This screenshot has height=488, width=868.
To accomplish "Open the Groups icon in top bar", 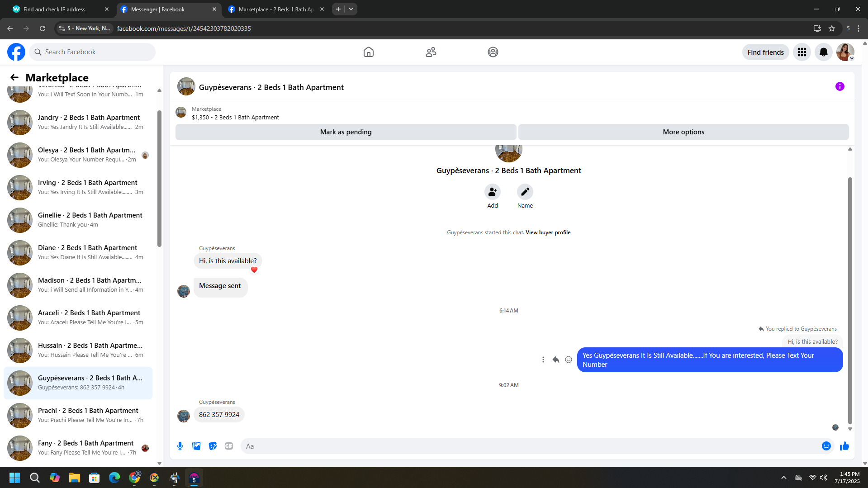I will coord(493,52).
